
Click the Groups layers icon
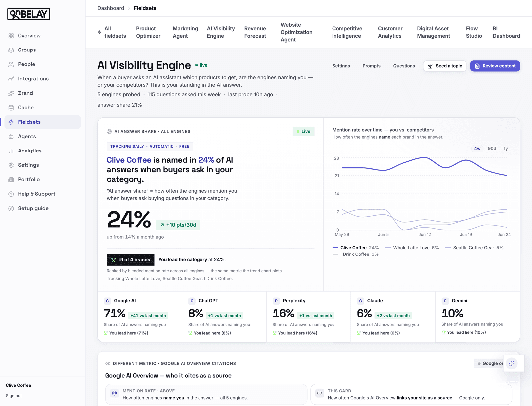pyautogui.click(x=11, y=50)
